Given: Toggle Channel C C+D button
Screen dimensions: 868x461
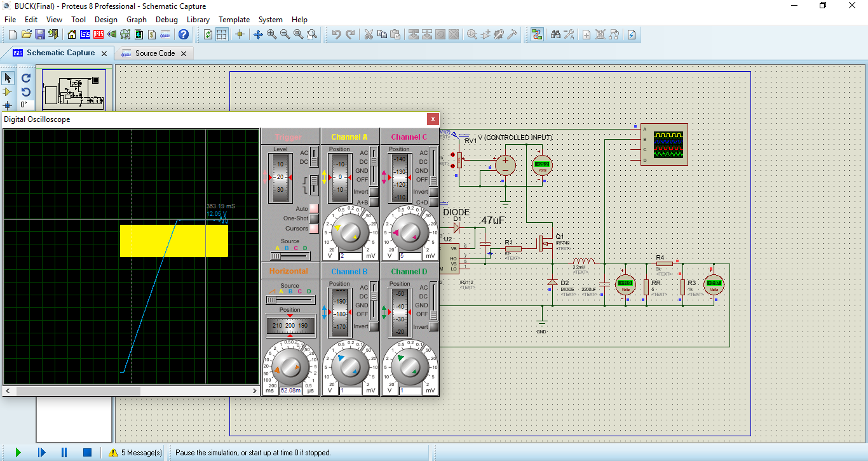Looking at the screenshot, I should click(x=433, y=202).
